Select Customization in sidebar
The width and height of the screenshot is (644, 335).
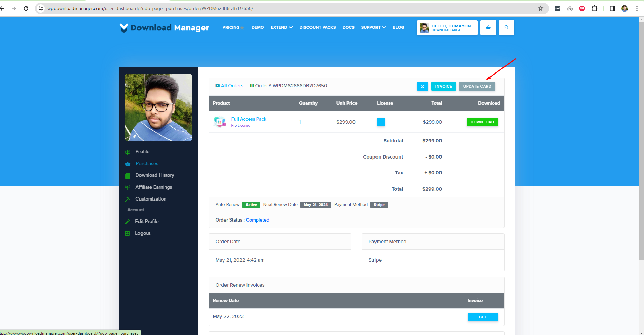coord(151,199)
